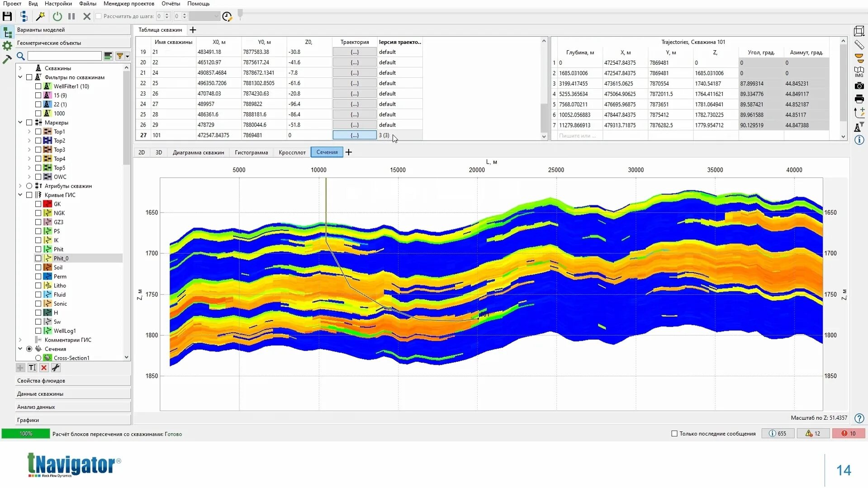The height and width of the screenshot is (488, 868).
Task: Check the WellFilter1 (10) checkbox
Action: pos(38,86)
